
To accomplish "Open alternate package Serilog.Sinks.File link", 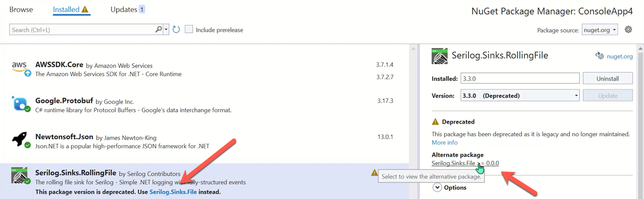I will pos(465,163).
